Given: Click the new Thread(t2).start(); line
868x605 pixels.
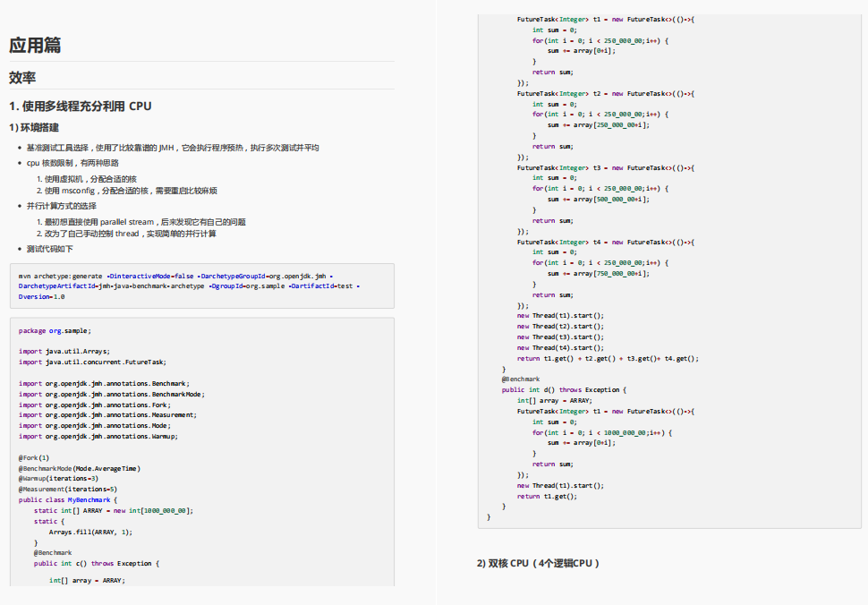Looking at the screenshot, I should (x=560, y=327).
